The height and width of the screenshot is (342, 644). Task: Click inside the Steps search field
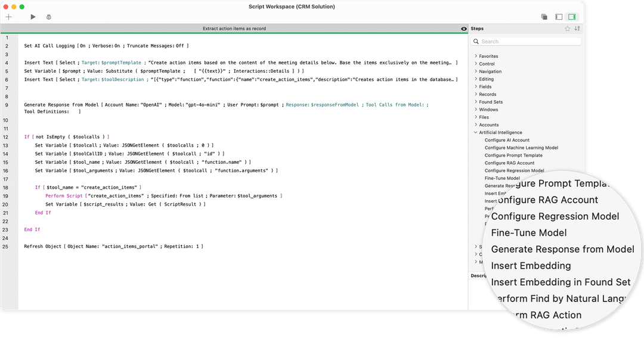click(x=528, y=42)
